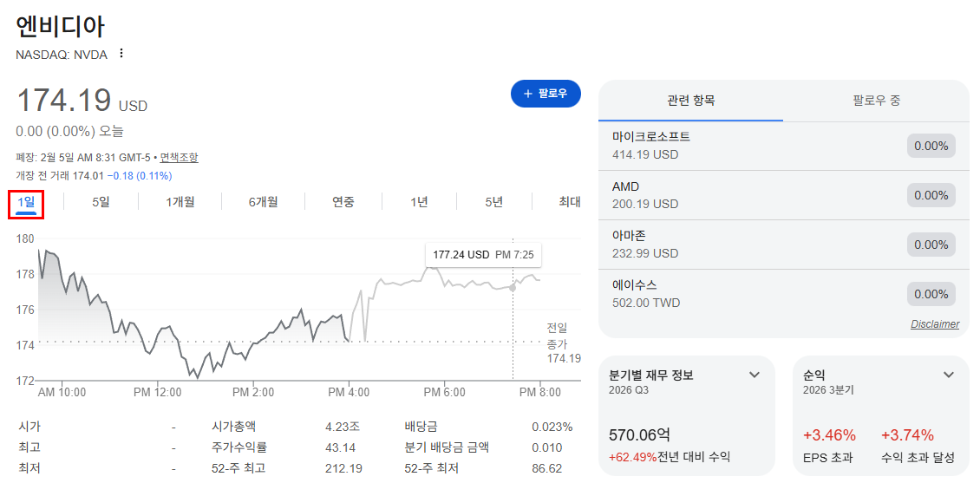Image resolution: width=980 pixels, height=483 pixels.
Task: Open the three-dot menu beside NASDAQ: NVDA
Action: 121,54
